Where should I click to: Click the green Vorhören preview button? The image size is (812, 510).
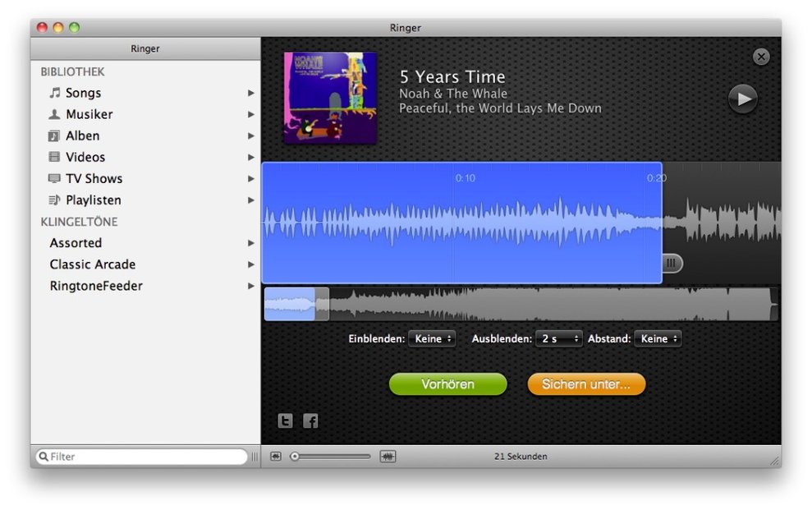click(x=448, y=384)
